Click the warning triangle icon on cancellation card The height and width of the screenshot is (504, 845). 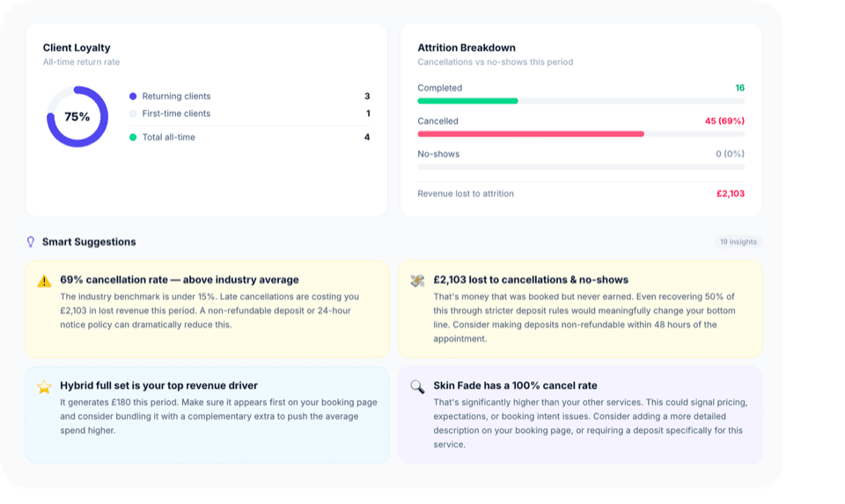pyautogui.click(x=44, y=281)
